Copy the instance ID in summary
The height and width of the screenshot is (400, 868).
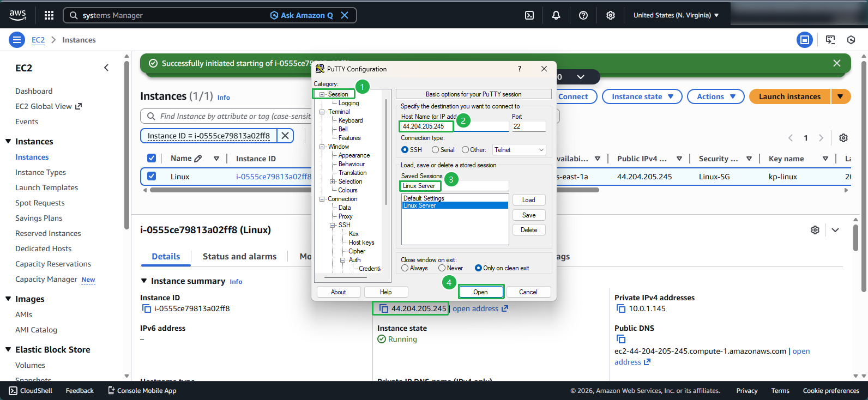146,308
